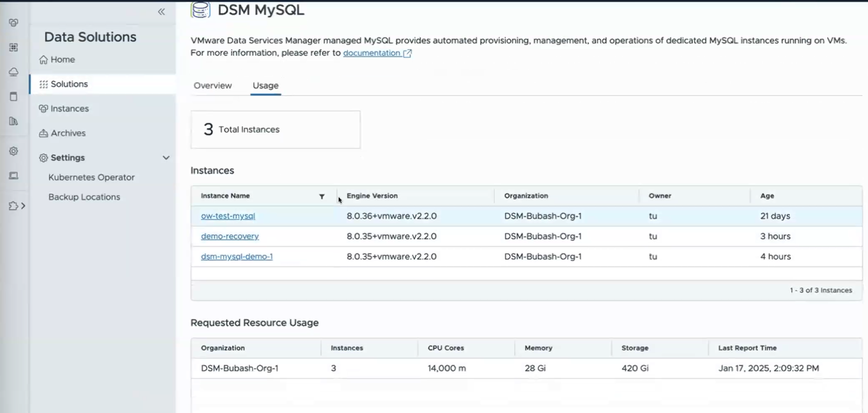Open the Instance Name column filter icon
Viewport: 868px width, 413px height.
322,196
